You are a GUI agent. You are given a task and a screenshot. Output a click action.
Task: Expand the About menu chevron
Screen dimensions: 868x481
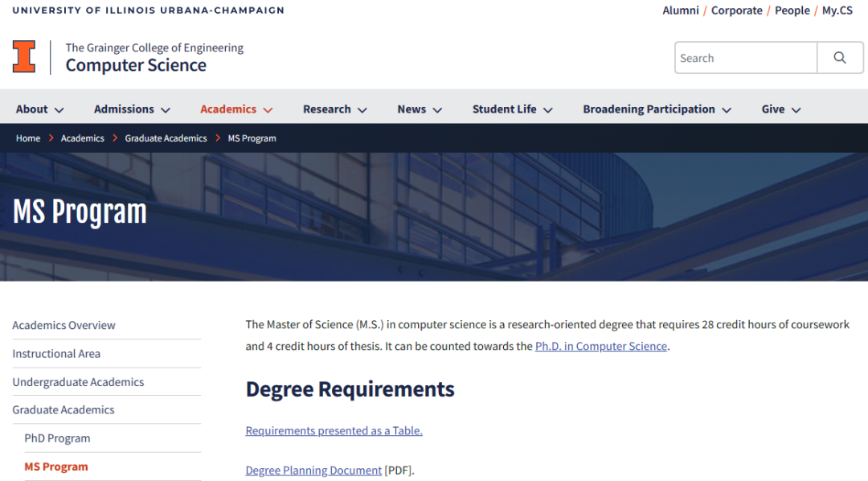click(x=59, y=109)
